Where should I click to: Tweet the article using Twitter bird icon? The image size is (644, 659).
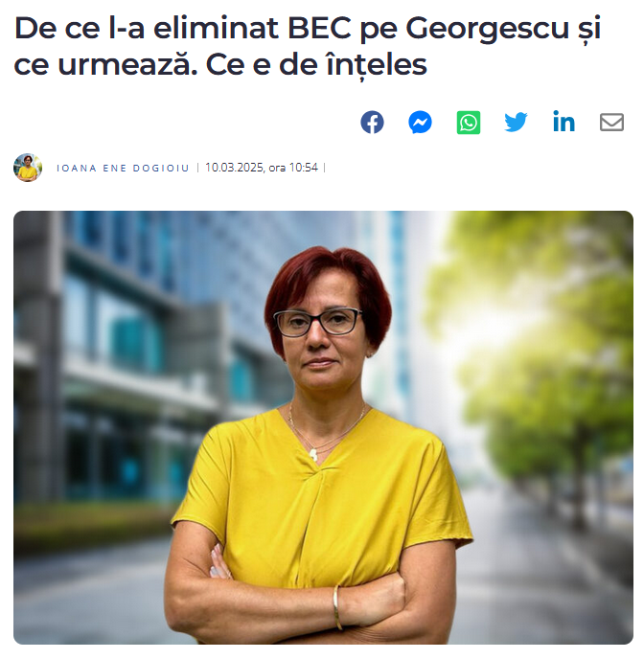click(x=516, y=123)
